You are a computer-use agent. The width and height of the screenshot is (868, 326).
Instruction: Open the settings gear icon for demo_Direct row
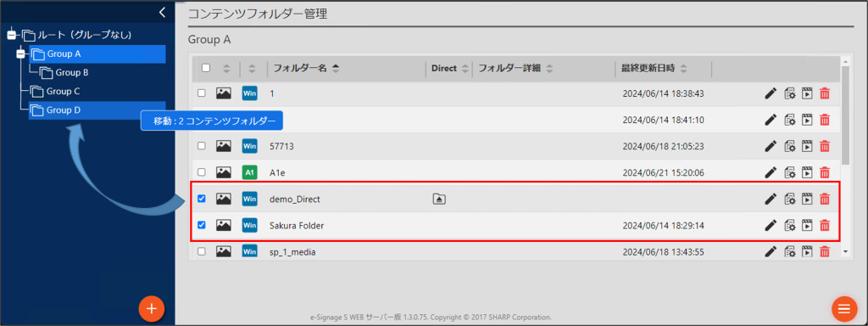pos(790,199)
